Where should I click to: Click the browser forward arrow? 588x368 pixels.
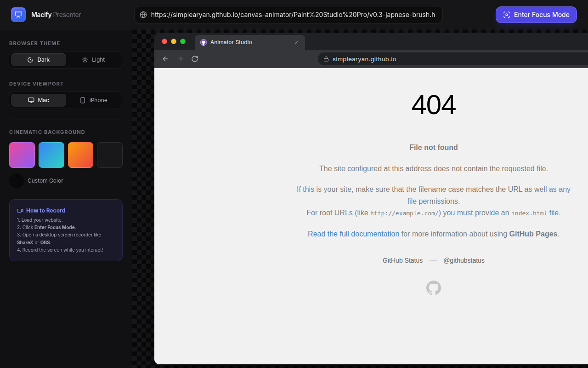180,59
